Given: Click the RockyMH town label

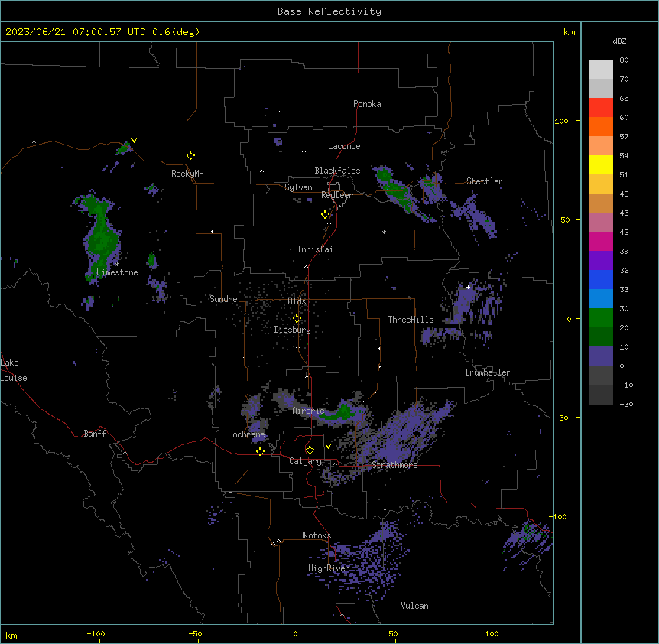Looking at the screenshot, I should (x=187, y=174).
